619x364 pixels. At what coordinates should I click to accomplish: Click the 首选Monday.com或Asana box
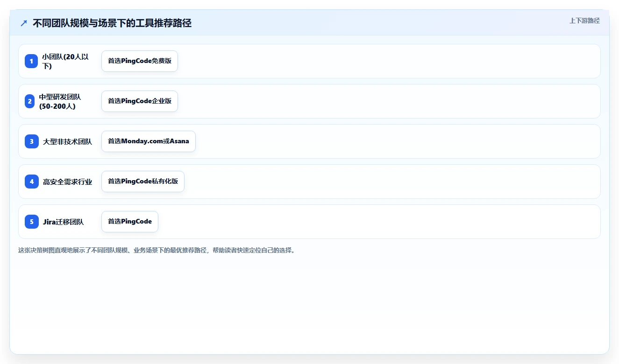[149, 141]
